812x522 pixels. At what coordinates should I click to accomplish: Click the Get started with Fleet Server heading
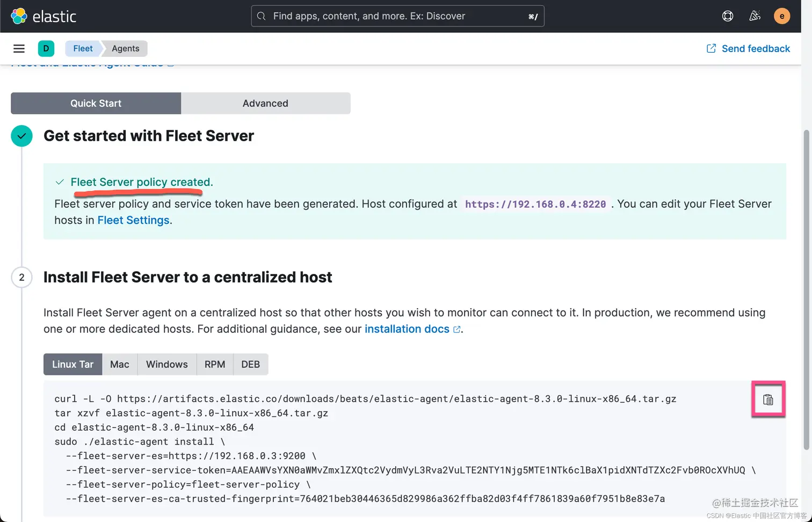(149, 136)
